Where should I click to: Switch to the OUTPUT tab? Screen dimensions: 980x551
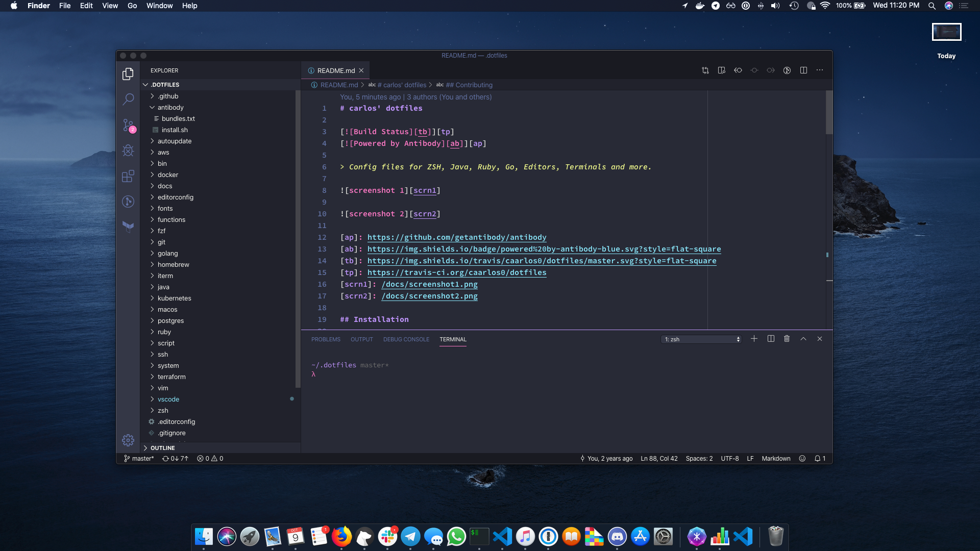[361, 339]
